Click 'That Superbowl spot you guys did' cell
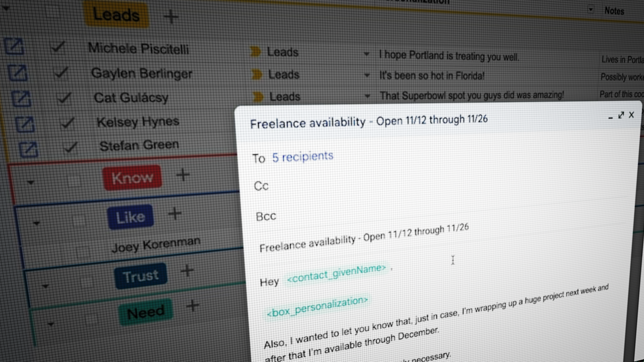 point(472,96)
